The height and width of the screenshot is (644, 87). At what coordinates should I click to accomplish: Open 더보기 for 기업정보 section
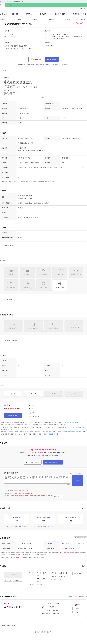point(84,566)
